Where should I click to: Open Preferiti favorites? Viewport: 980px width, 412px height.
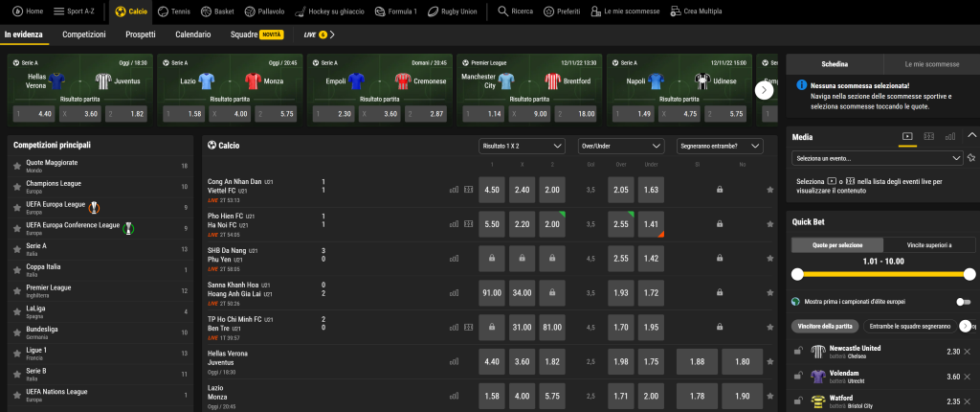[561, 11]
